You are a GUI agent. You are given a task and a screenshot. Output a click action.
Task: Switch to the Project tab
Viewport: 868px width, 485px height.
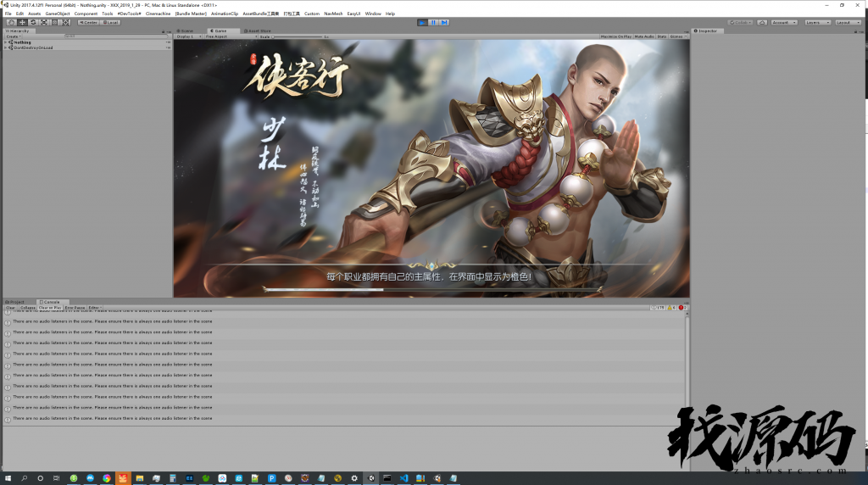tap(15, 302)
